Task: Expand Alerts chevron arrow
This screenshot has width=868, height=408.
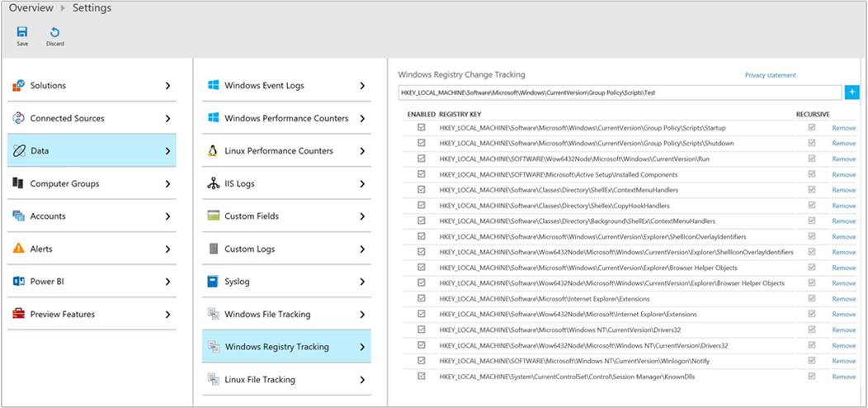Action: 167,249
